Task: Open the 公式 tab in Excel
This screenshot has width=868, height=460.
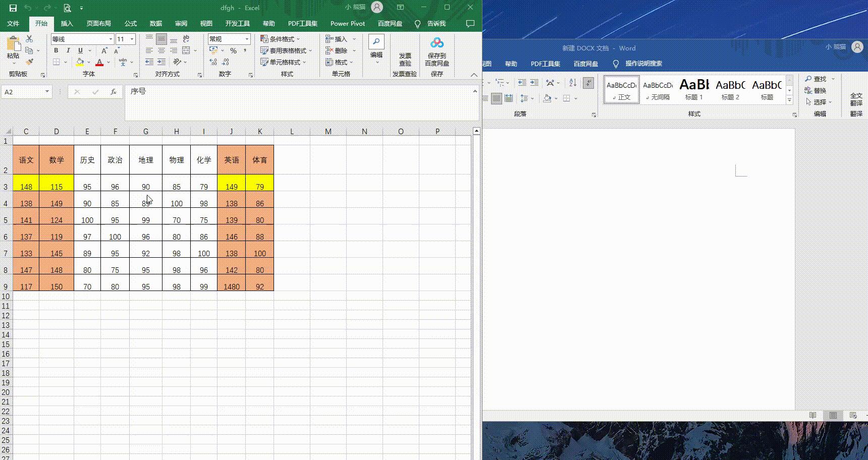Action: [131, 24]
